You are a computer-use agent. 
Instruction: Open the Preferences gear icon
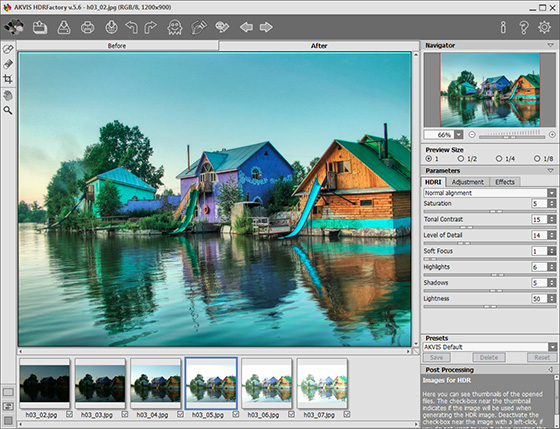coord(544,27)
